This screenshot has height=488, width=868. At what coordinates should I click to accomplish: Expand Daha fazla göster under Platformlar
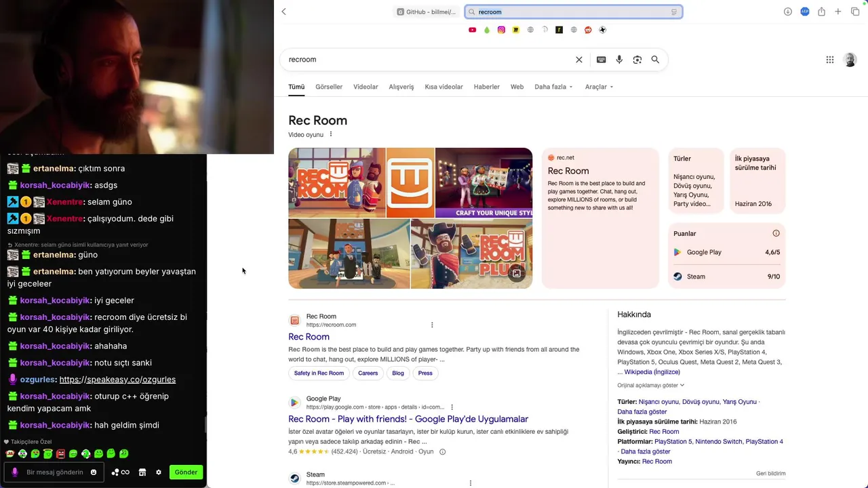(x=646, y=451)
